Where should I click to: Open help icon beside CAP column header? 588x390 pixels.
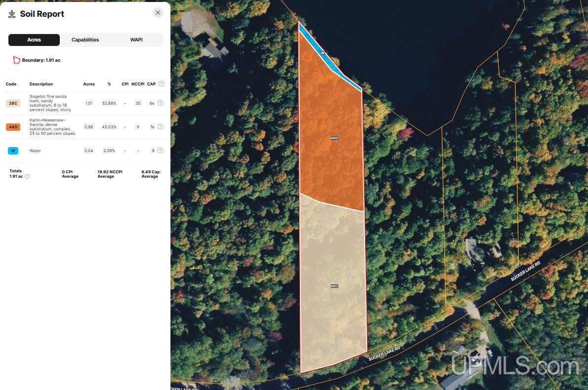tap(161, 83)
